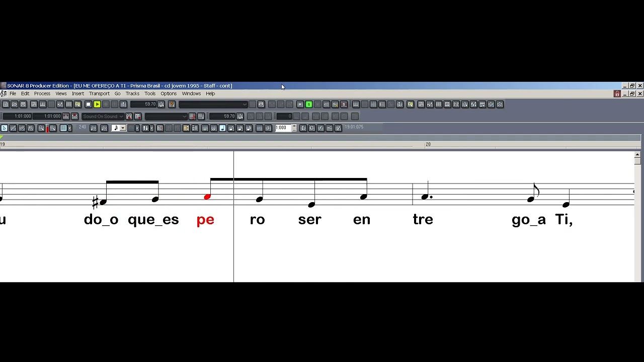Click the tempo value field in the top toolbar
644x362 pixels.
143,104
